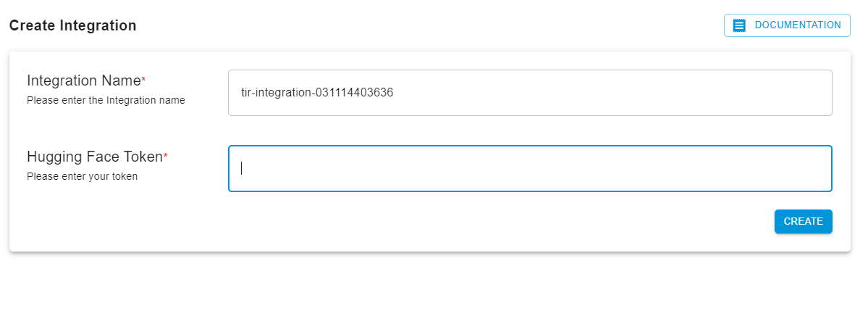Viewport: 868px width, 311px height.
Task: Focus the Integration Name input field
Action: 530,93
